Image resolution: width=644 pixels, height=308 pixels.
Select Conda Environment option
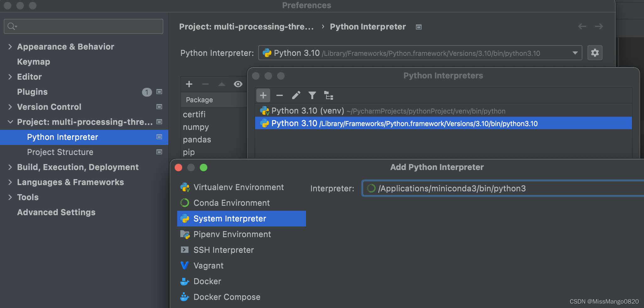[x=241, y=203]
